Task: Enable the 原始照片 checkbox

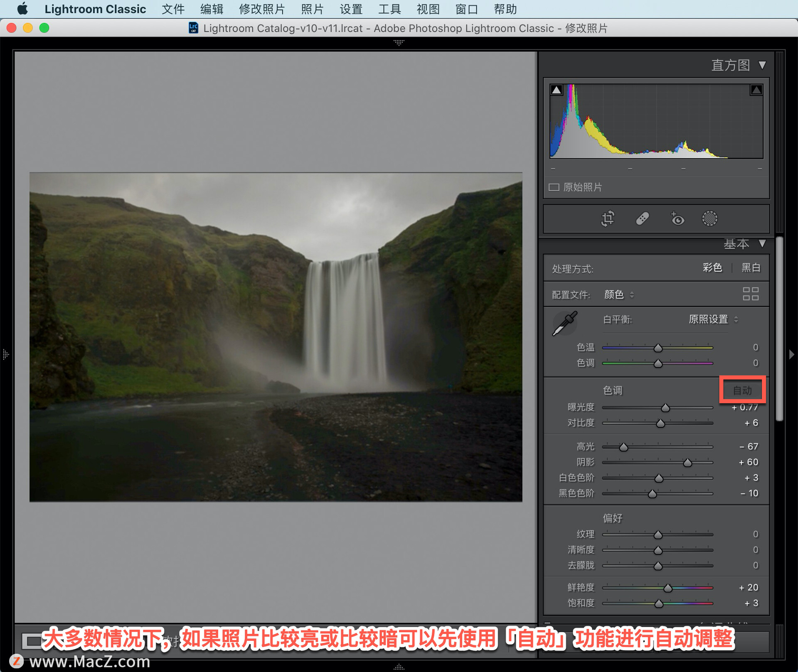Action: (554, 187)
